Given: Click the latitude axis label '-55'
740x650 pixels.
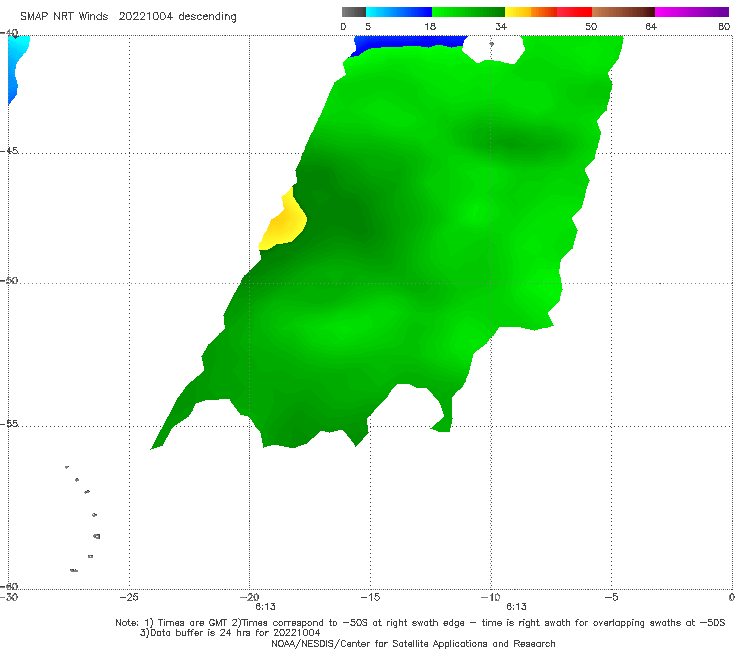Looking at the screenshot, I should (x=9, y=423).
